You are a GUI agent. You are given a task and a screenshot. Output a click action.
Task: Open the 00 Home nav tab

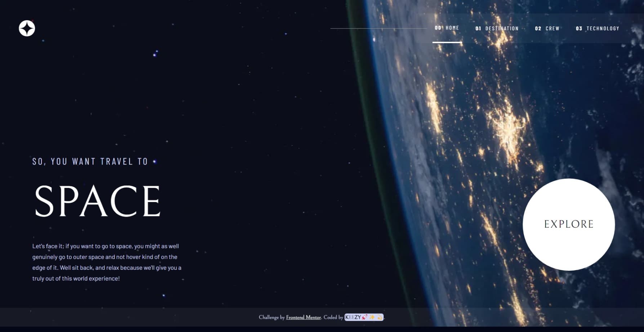click(447, 28)
